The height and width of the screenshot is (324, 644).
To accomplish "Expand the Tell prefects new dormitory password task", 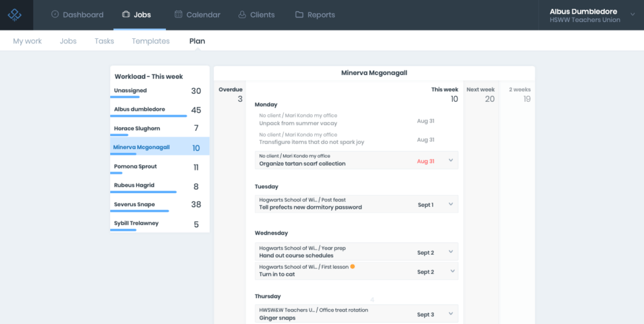I will point(451,204).
